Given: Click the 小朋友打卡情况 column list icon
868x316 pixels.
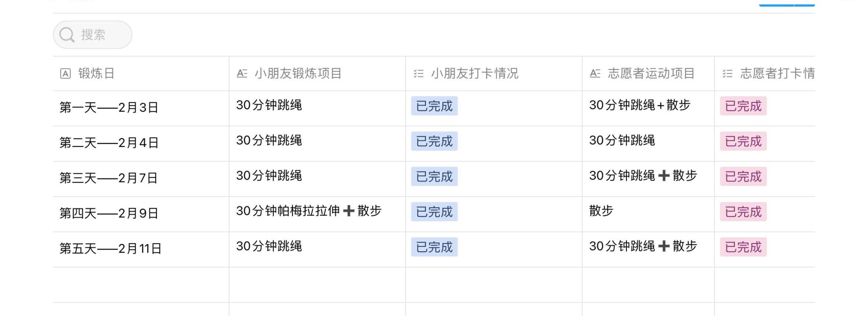Looking at the screenshot, I should (x=418, y=74).
